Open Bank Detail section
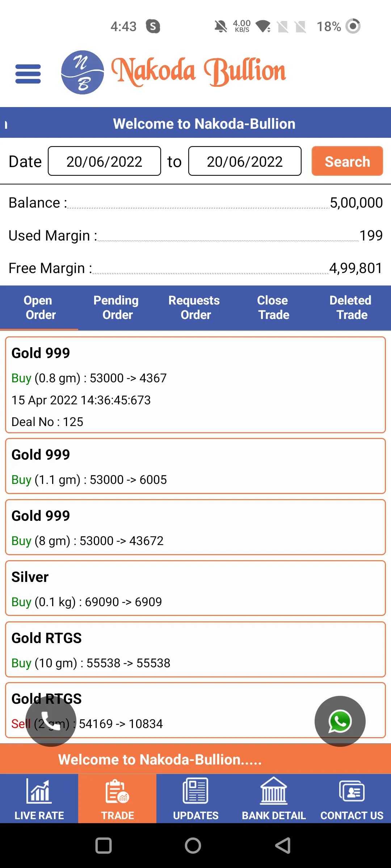The height and width of the screenshot is (868, 391). pyautogui.click(x=274, y=799)
